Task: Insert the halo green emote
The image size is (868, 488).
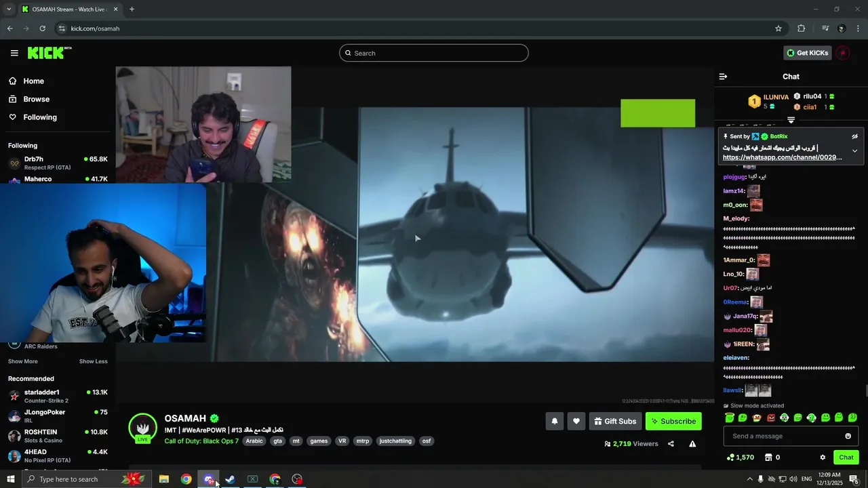Action: point(730,418)
